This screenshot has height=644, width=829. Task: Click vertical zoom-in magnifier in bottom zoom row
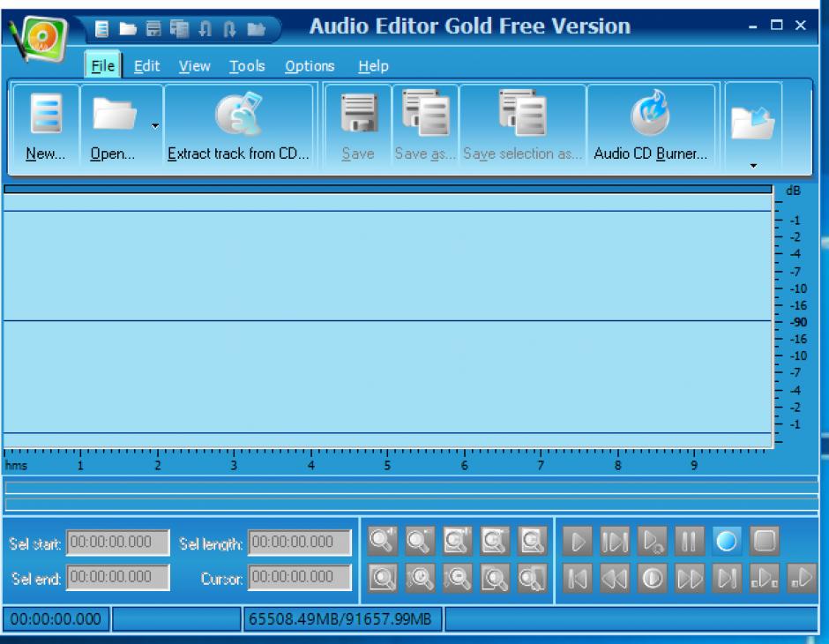coord(420,578)
